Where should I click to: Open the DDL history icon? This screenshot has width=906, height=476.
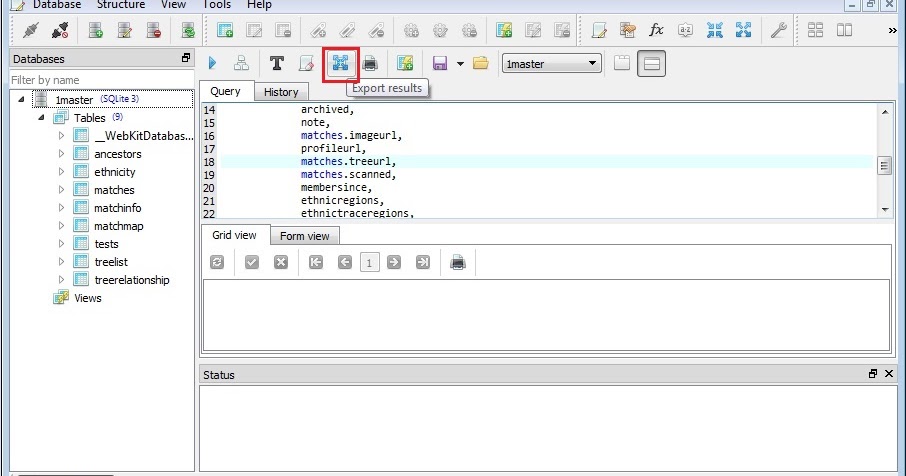coord(627,30)
